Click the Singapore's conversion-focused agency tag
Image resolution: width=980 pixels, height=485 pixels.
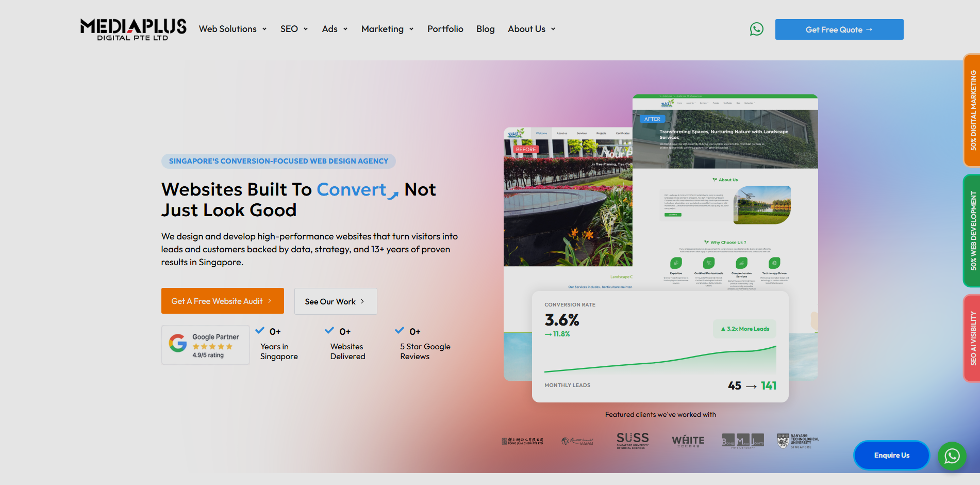[x=278, y=161]
